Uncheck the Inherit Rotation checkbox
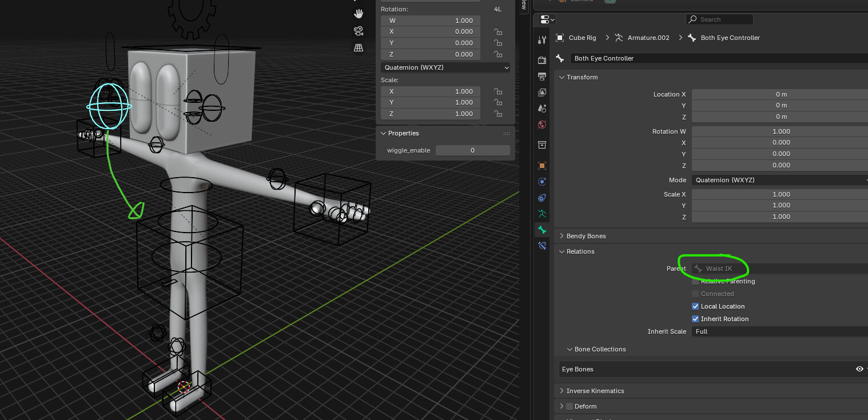868x420 pixels. (x=695, y=319)
